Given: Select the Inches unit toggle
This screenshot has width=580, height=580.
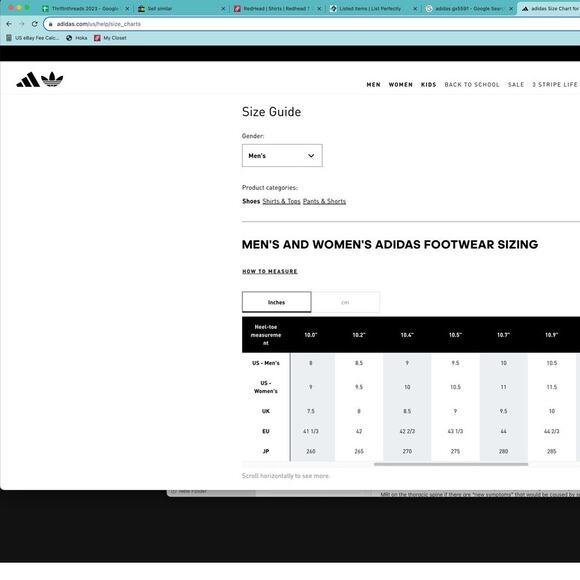Looking at the screenshot, I should point(277,302).
